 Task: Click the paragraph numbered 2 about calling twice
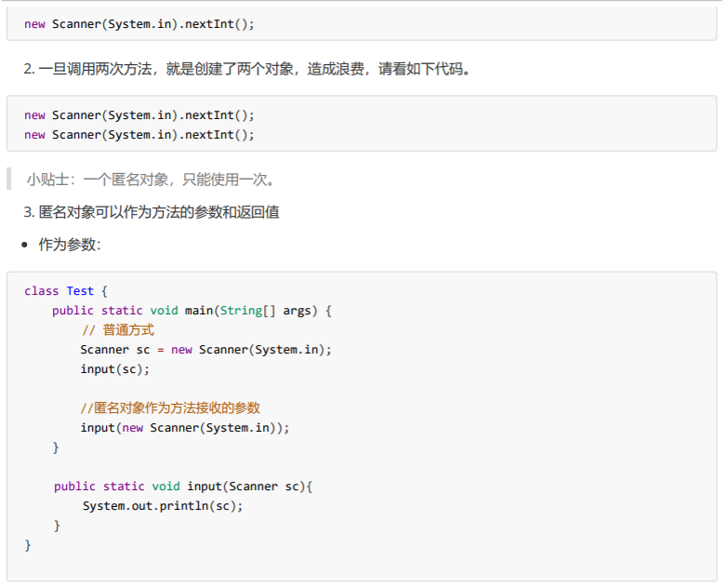click(x=246, y=69)
